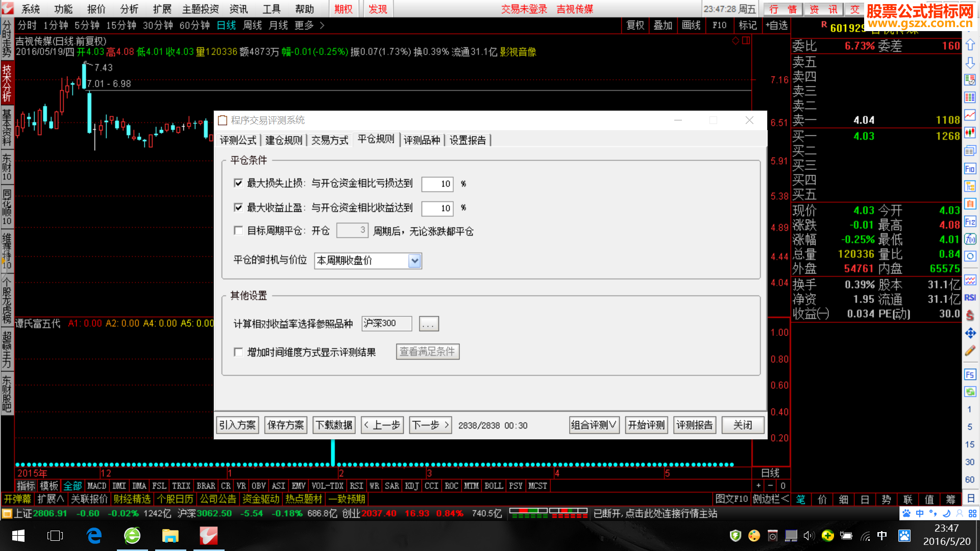980x551 pixels.
Task: Click the disconnected status to reconnect host
Action: (x=655, y=513)
